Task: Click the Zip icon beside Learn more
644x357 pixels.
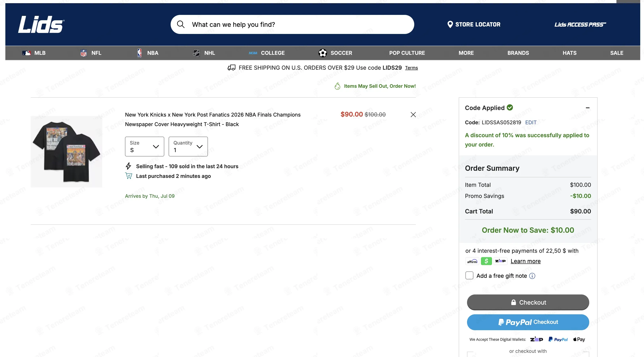Action: point(500,261)
